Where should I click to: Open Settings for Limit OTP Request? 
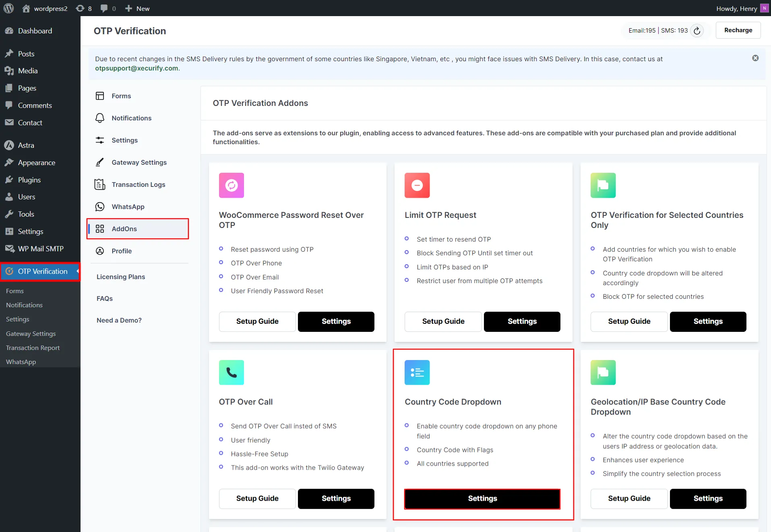coord(522,321)
